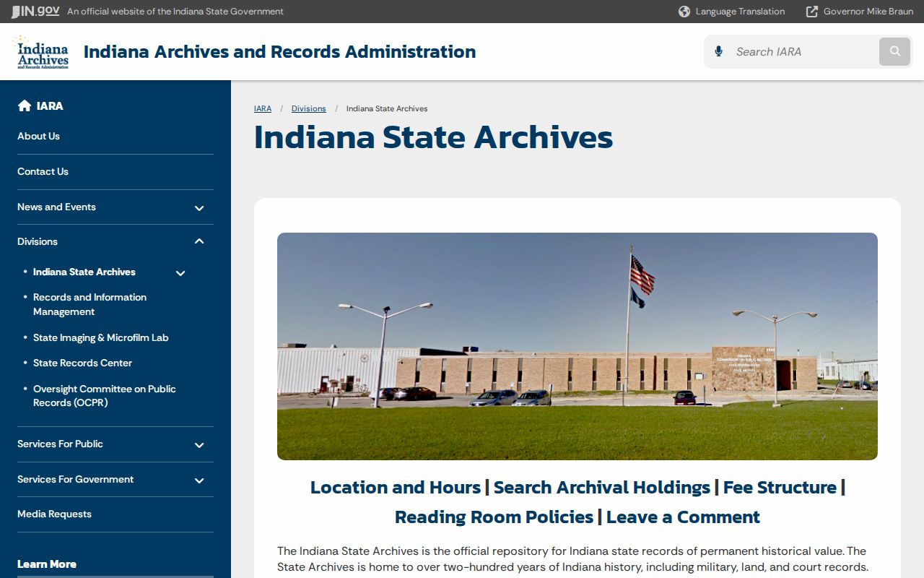This screenshot has height=578, width=924.
Task: Click the Indiana Archives logo
Action: (x=43, y=52)
